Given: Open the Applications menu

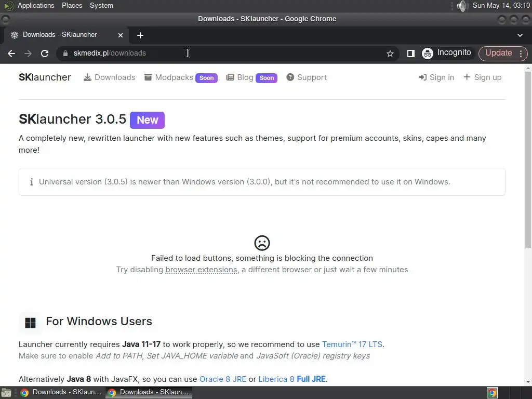Looking at the screenshot, I should pos(36,6).
